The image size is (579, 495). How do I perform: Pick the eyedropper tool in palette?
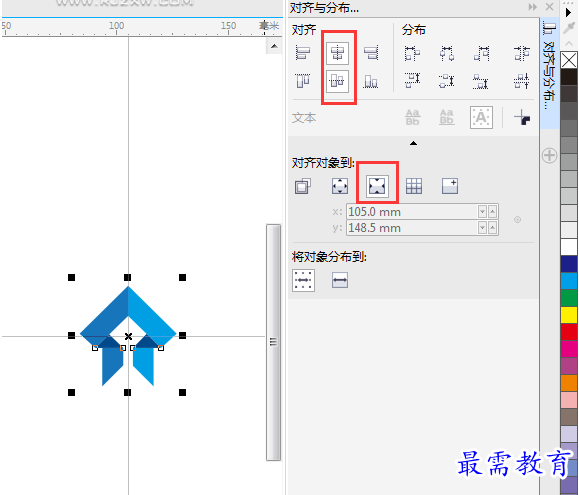pyautogui.click(x=569, y=28)
